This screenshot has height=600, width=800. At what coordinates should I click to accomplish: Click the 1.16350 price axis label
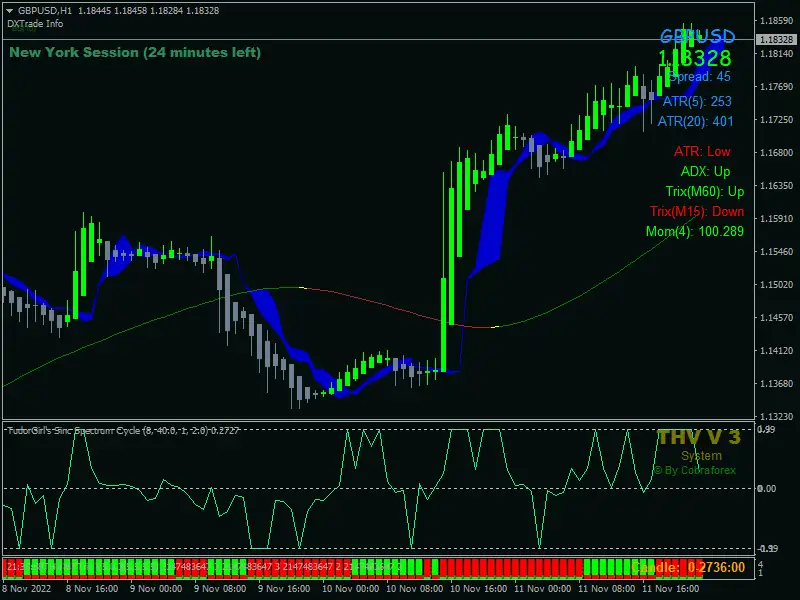[x=777, y=186]
